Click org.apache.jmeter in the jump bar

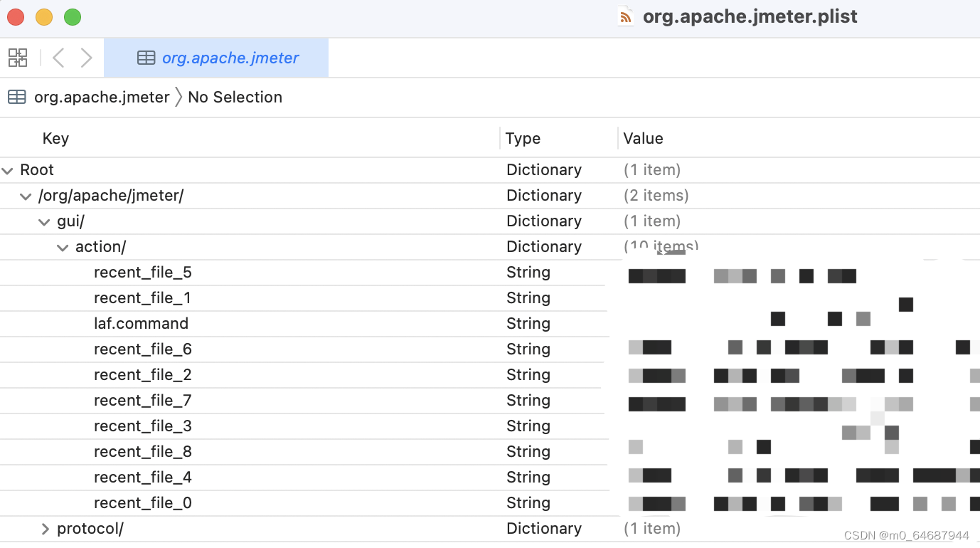click(102, 97)
